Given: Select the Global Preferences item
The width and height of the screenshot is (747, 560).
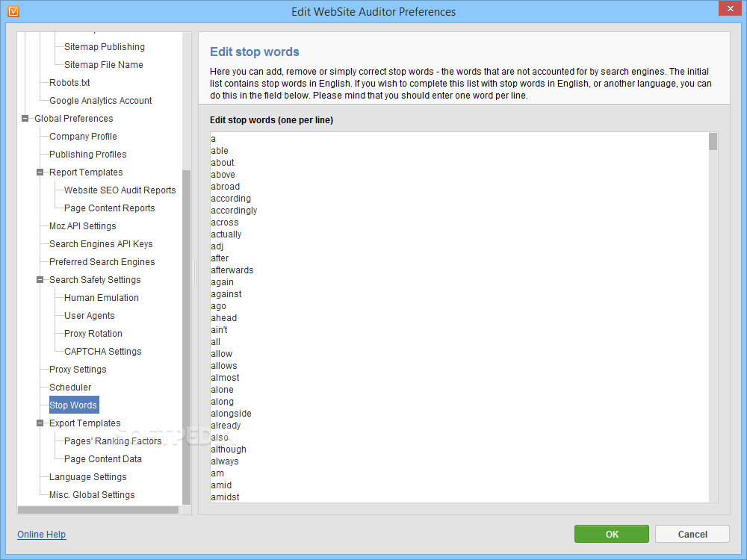Looking at the screenshot, I should coord(74,119).
